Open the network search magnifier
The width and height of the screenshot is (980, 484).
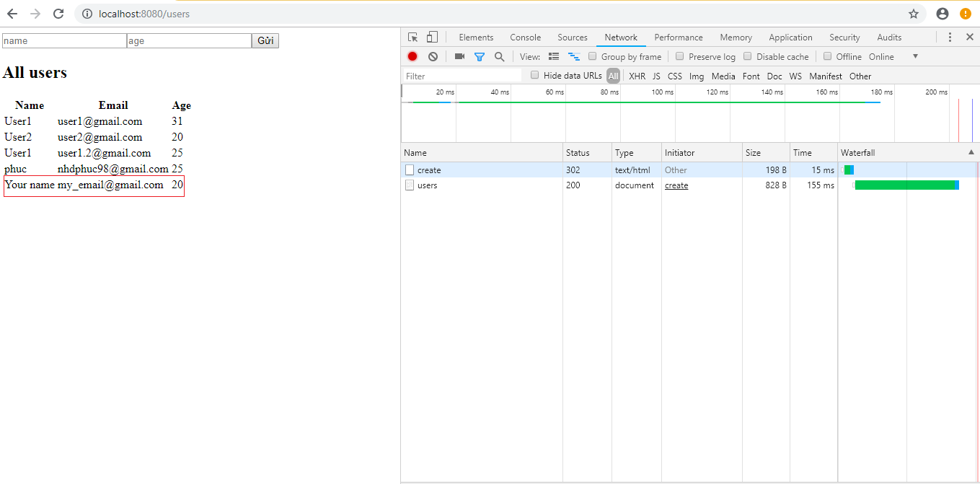[499, 56]
